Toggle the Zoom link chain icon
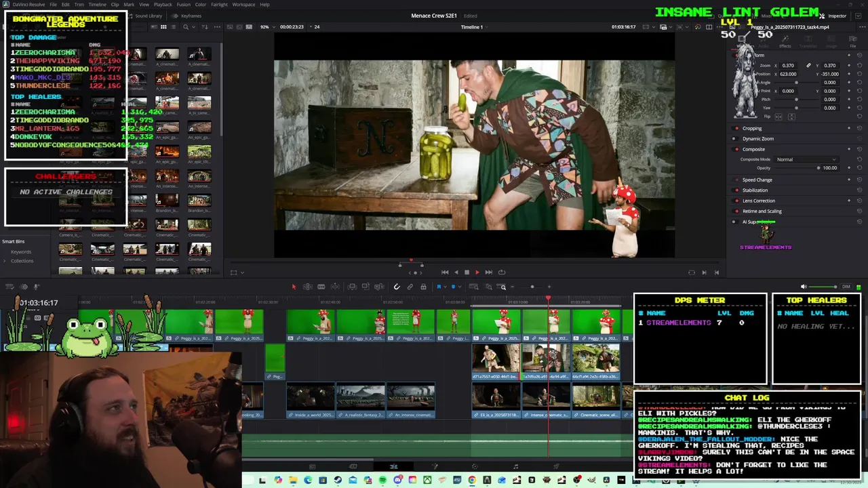 808,65
